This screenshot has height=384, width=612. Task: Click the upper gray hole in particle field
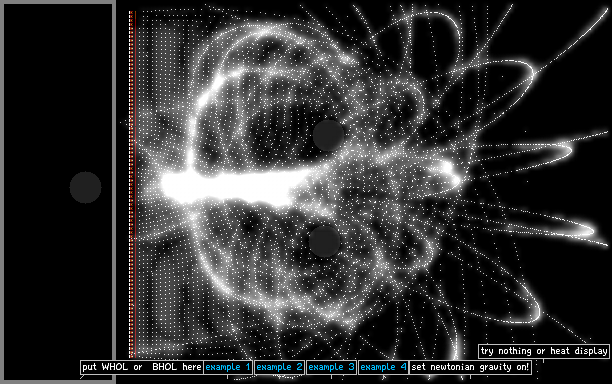pyautogui.click(x=328, y=135)
